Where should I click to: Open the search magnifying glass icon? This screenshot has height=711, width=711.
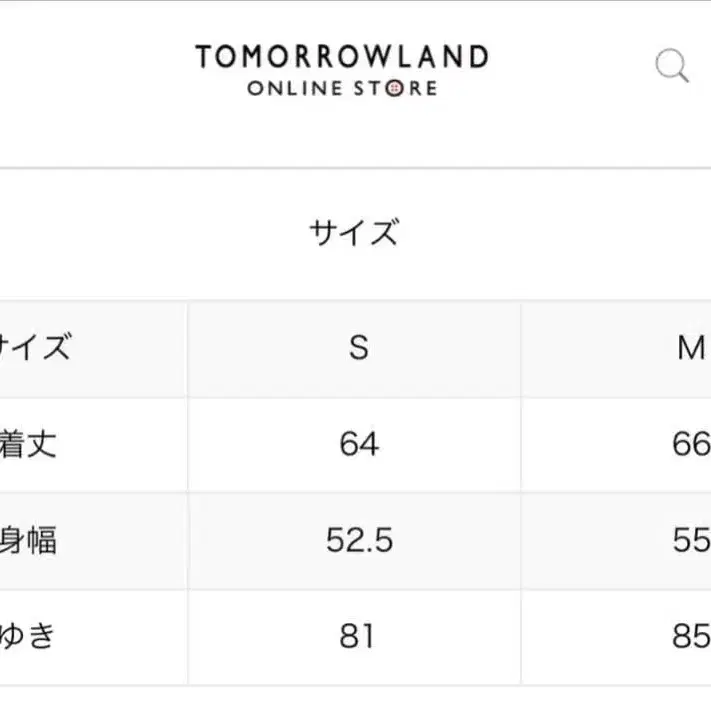coord(672,66)
